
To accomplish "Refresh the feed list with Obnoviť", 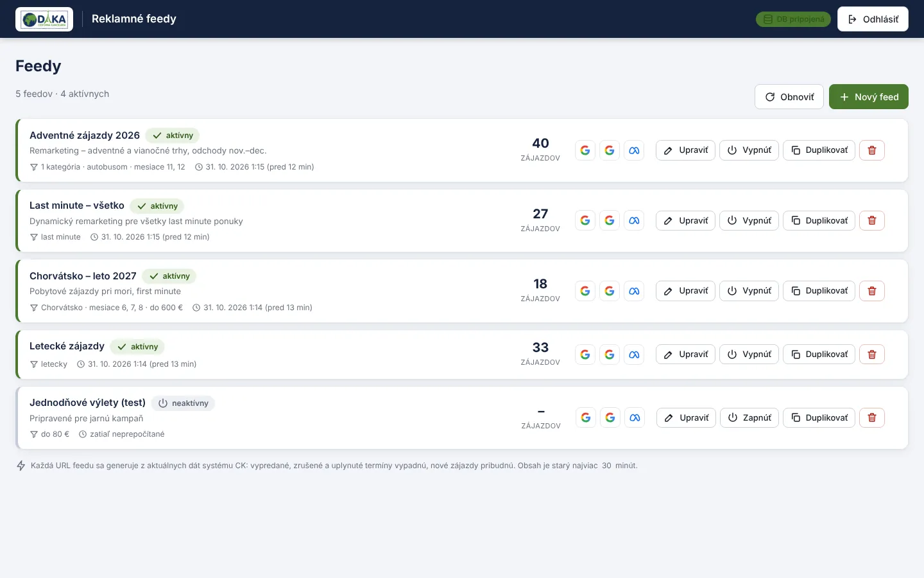I will (789, 97).
